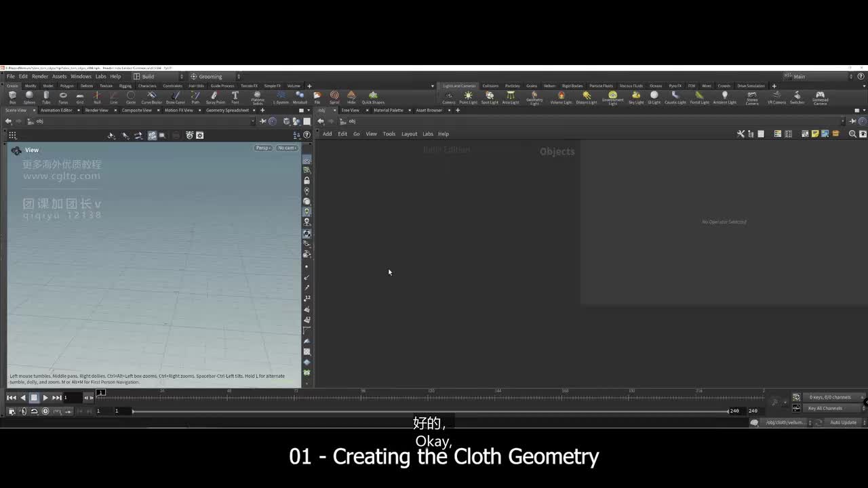Open the No cam camera dropdown
Image resolution: width=868 pixels, height=488 pixels.
[x=287, y=148]
